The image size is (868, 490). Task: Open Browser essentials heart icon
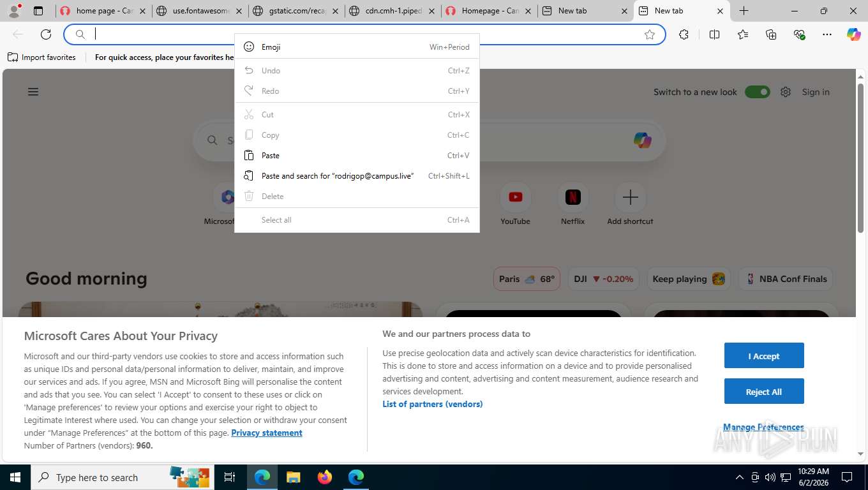coord(799,34)
